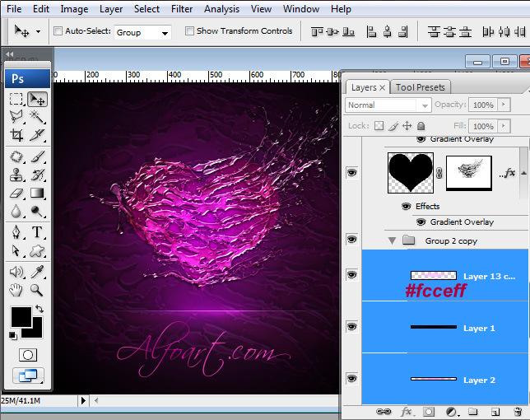The width and height of the screenshot is (530, 420).
Task: Enable the Auto-Select checkbox
Action: [58, 31]
